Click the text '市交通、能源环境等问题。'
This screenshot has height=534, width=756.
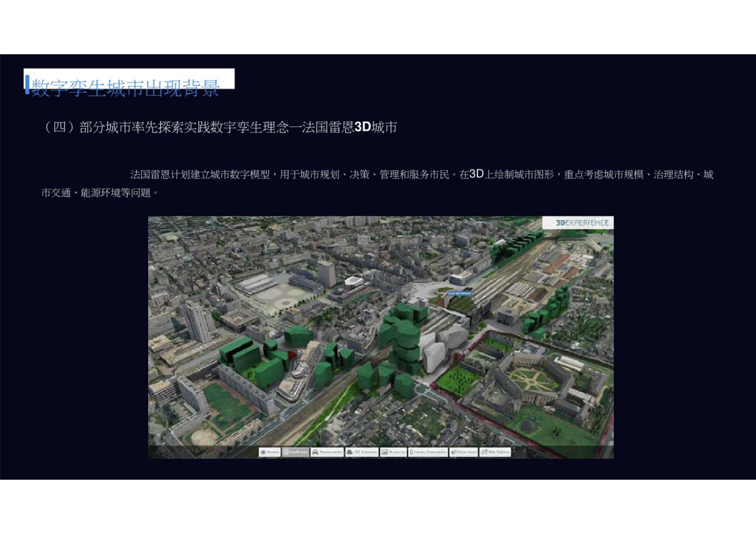click(100, 193)
